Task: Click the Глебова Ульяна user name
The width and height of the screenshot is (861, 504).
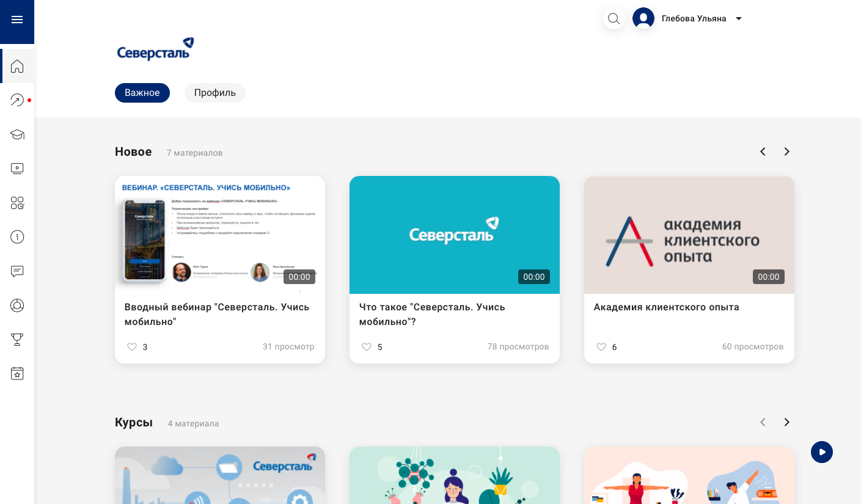Action: click(x=694, y=19)
